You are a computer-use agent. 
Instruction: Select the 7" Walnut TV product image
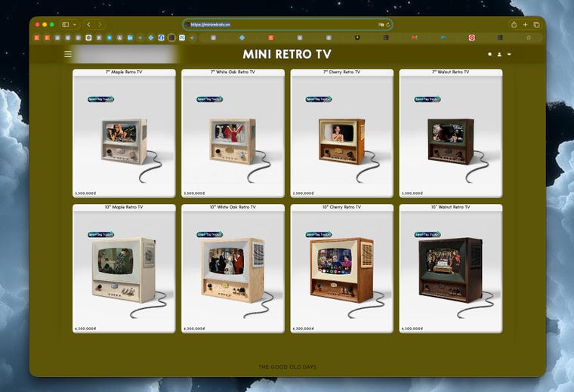[x=451, y=141]
